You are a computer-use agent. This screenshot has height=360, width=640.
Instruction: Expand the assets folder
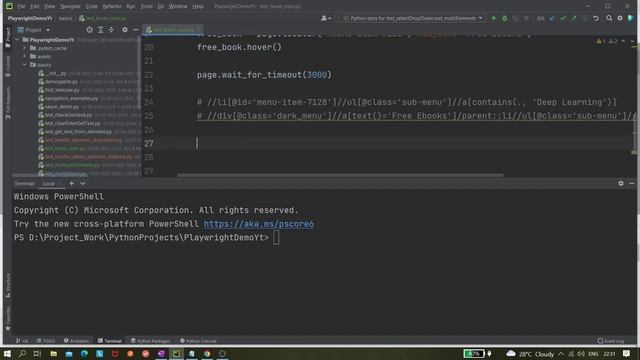[x=24, y=56]
